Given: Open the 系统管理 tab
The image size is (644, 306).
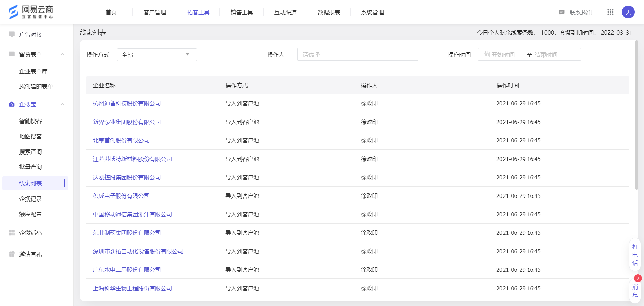Looking at the screenshot, I should point(372,12).
